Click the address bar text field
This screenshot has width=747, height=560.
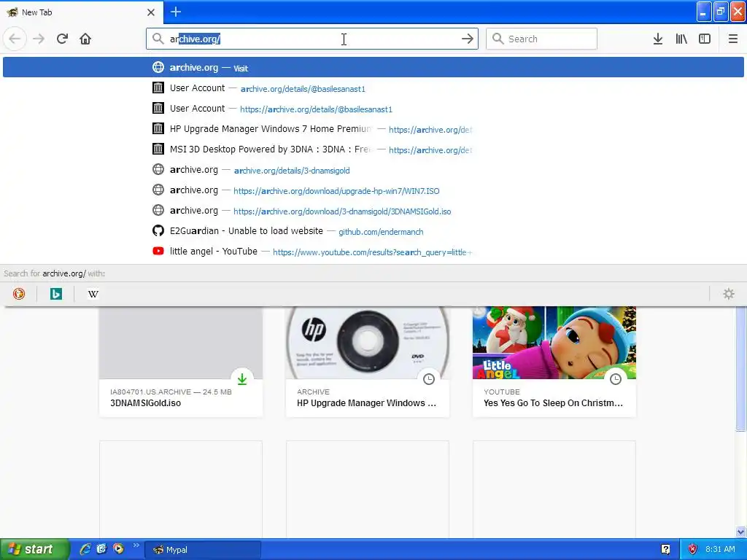(312, 39)
